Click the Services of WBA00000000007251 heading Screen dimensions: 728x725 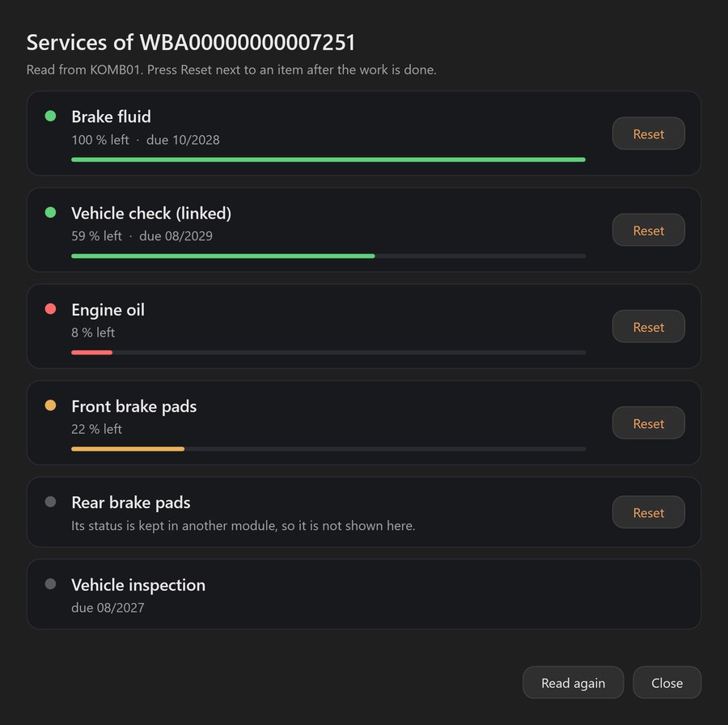pos(191,42)
